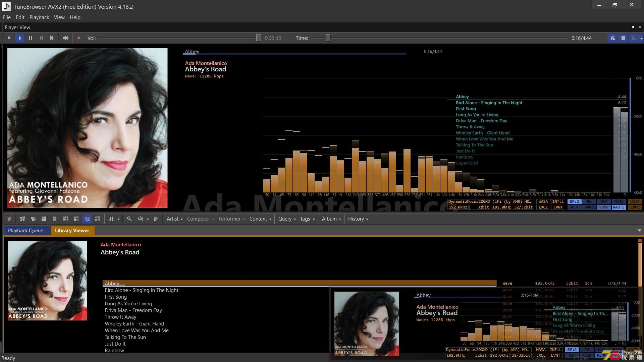
Task: Pin the Player View panel
Action: (x=633, y=27)
